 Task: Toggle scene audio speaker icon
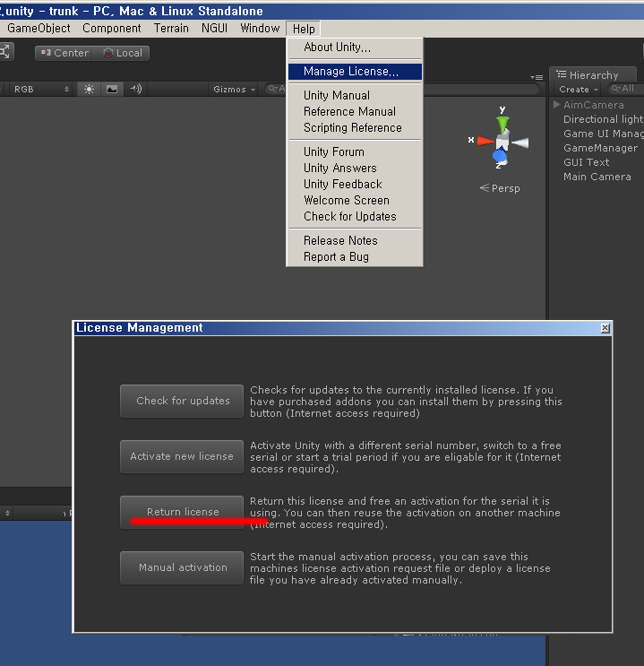[x=136, y=90]
